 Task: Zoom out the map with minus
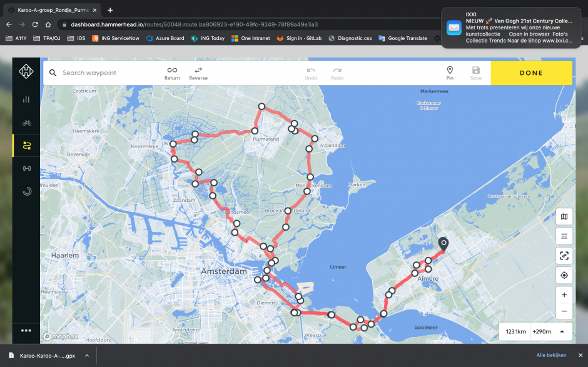[x=564, y=311]
